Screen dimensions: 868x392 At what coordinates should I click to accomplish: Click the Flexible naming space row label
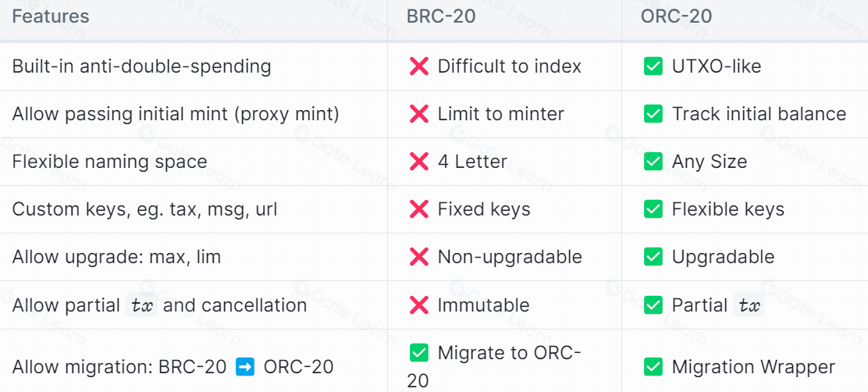pos(109,162)
